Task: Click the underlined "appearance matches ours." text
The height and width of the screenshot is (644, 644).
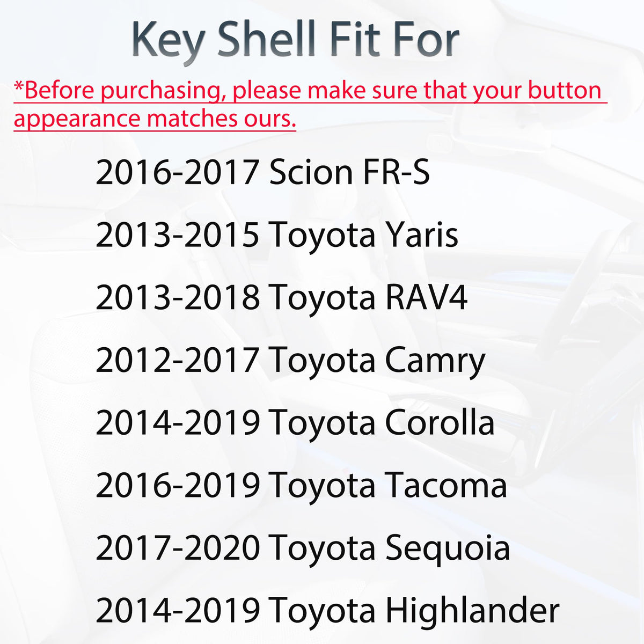Action: 155,118
